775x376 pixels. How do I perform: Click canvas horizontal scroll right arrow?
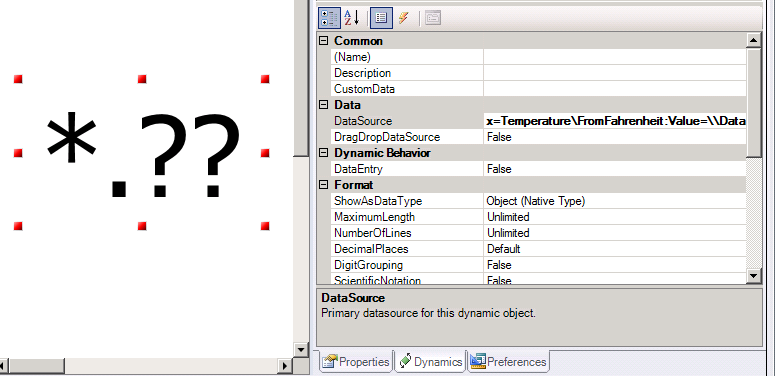click(x=285, y=366)
